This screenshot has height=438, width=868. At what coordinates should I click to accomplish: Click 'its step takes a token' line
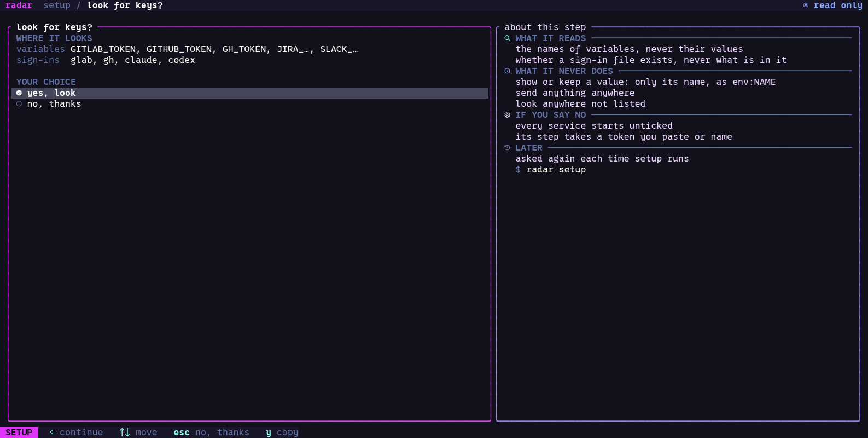[624, 137]
